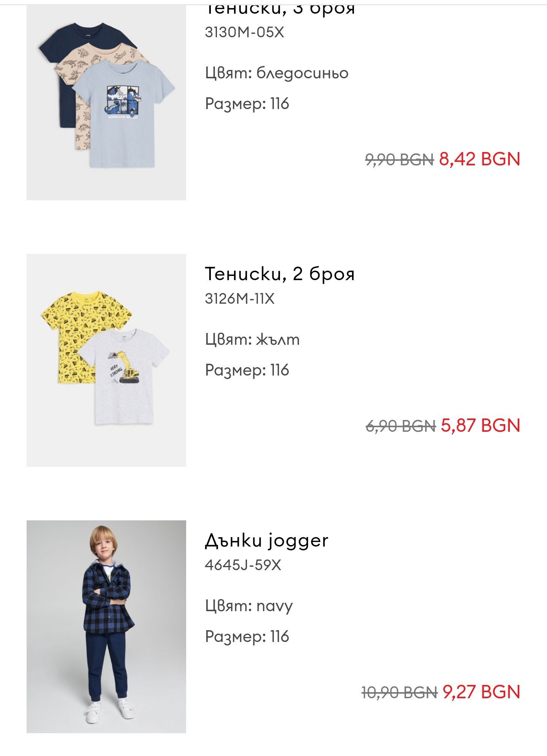Select the "Цвят: бледосиньо" color label
Viewport: 547px width, 756px height.
(277, 73)
